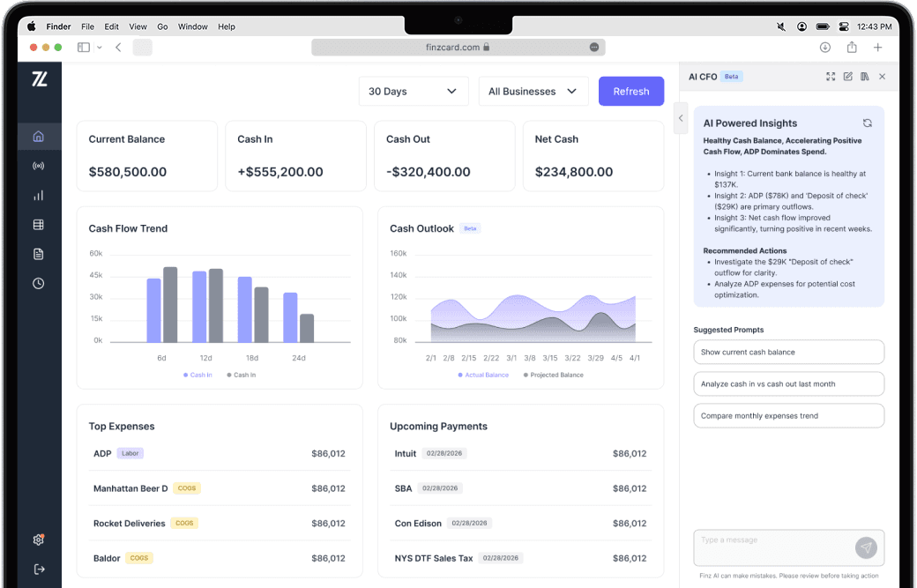Open the cards/table view from the sidebar
This screenshot has width=917, height=588.
(37, 224)
